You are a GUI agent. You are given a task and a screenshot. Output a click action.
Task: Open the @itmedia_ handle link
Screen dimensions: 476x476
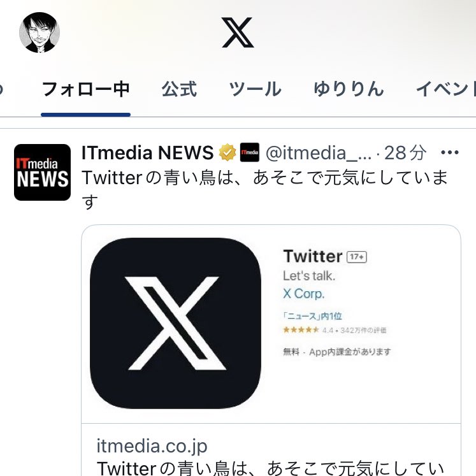[319, 152]
